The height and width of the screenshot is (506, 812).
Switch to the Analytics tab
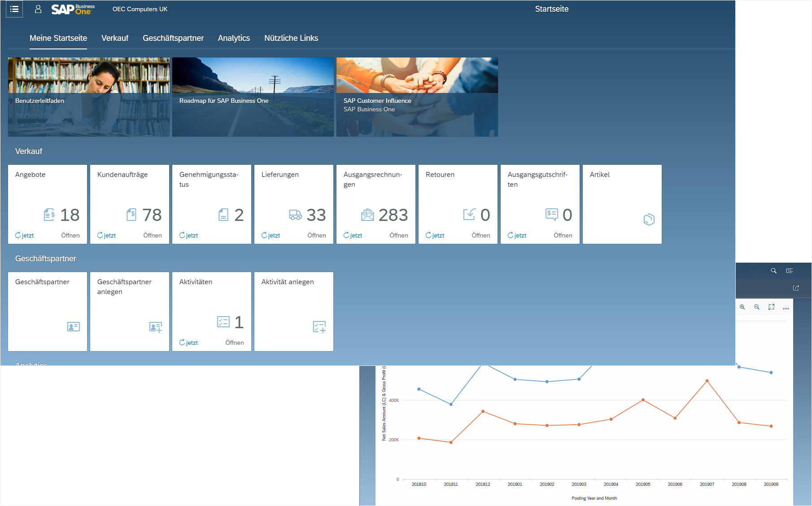point(233,38)
